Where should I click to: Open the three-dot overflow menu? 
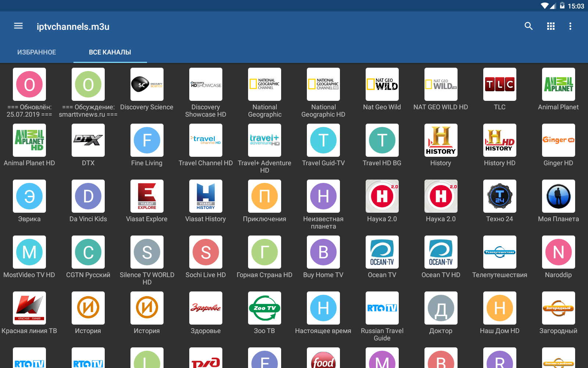click(x=570, y=26)
